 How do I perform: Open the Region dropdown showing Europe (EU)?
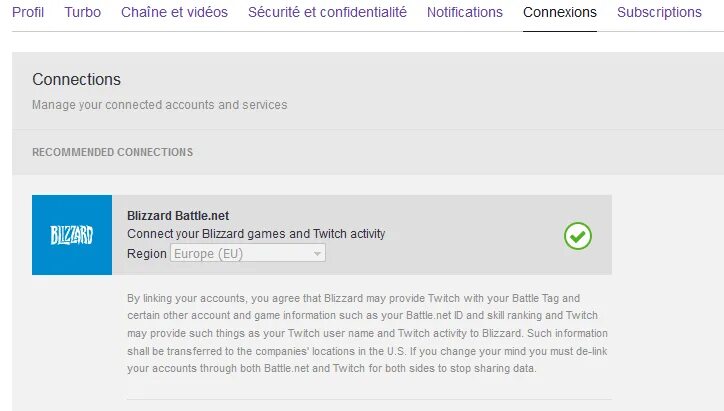247,254
